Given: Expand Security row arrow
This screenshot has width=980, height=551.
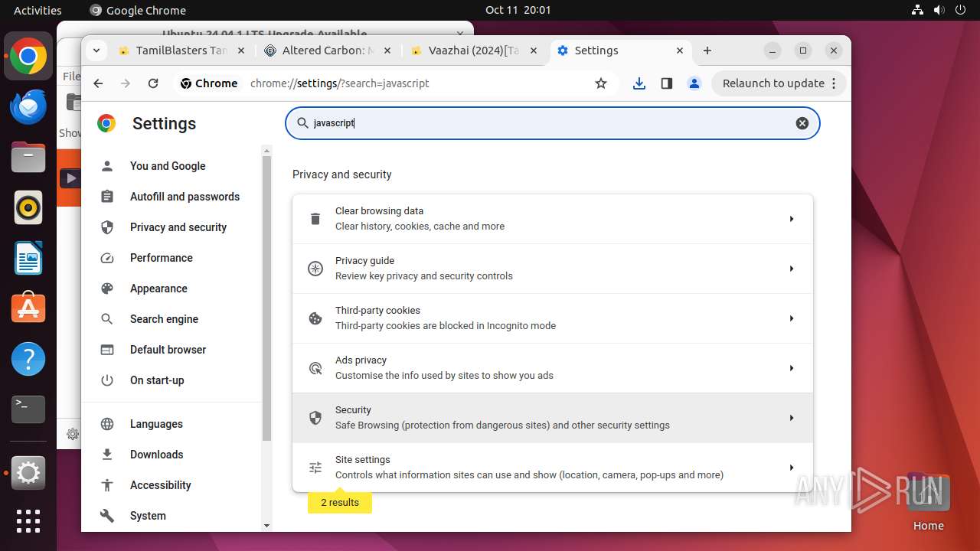Looking at the screenshot, I should point(792,418).
